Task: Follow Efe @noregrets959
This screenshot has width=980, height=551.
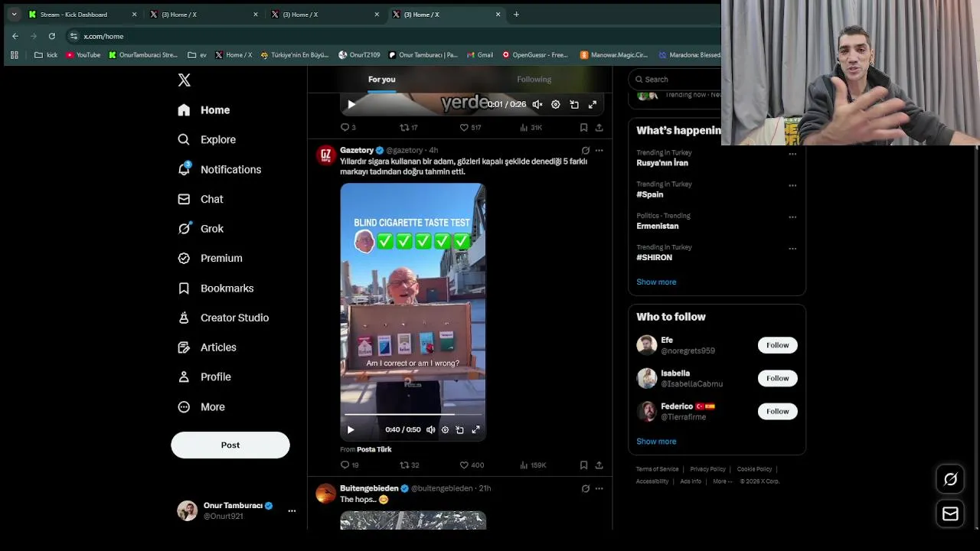Action: (777, 345)
